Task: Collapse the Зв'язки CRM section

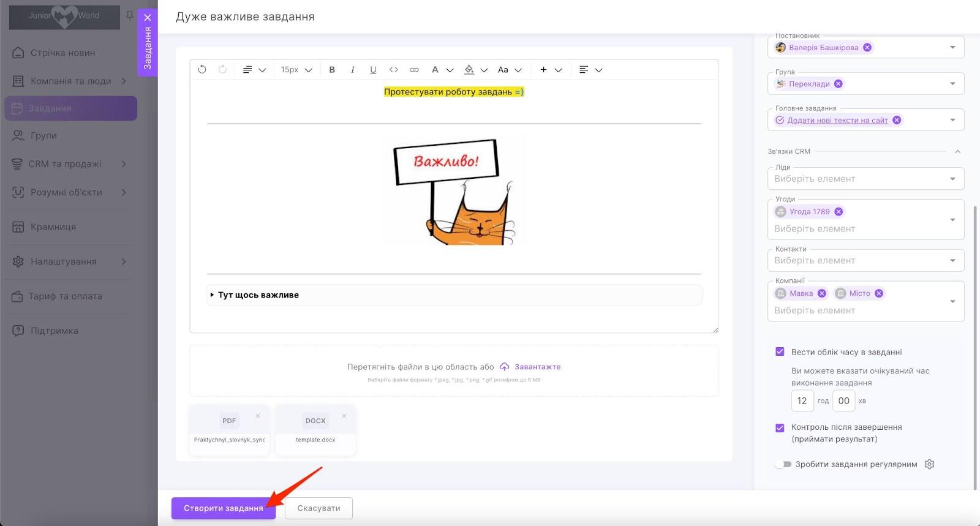Action: tap(957, 151)
